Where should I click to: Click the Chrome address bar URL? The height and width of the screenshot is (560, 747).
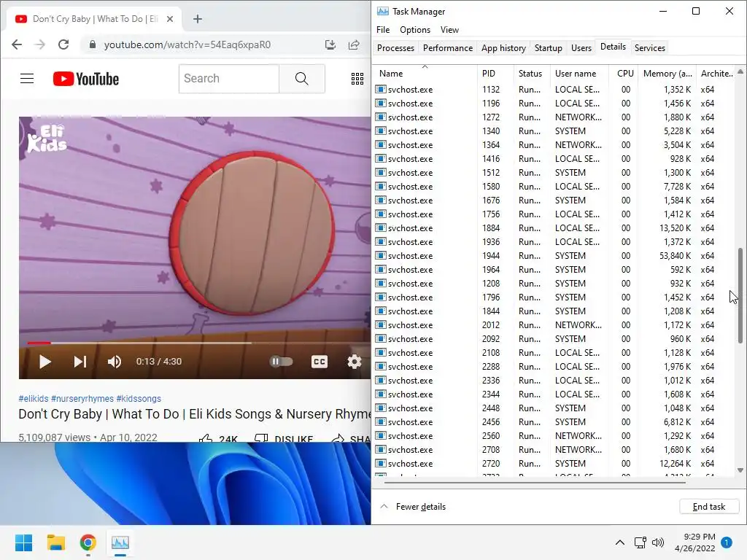coord(187,44)
